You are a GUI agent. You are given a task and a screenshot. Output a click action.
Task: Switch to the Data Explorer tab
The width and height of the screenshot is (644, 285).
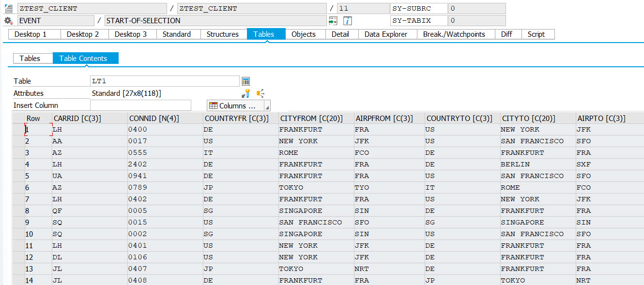click(385, 34)
